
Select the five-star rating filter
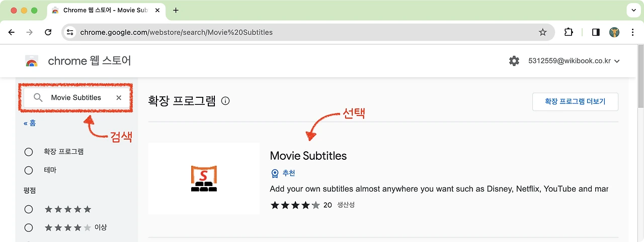pos(29,209)
